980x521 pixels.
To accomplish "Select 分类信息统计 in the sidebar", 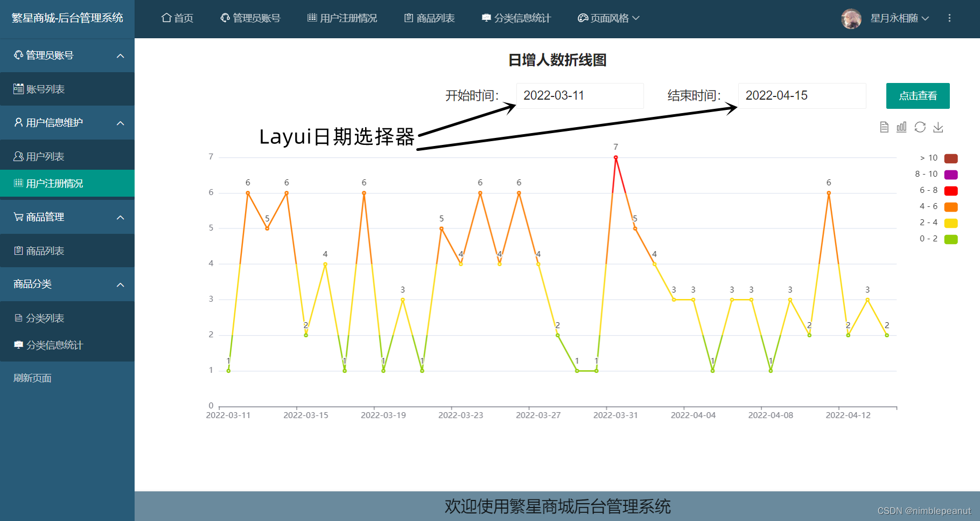I will click(x=67, y=345).
